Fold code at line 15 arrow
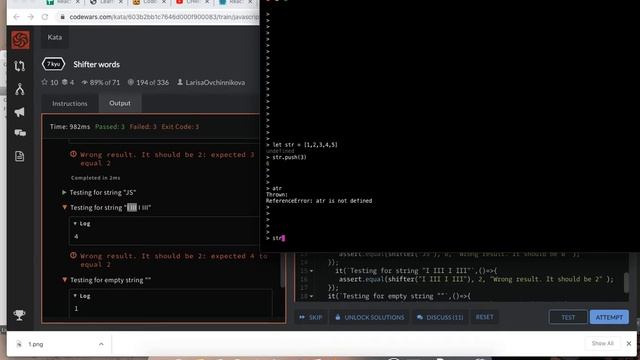 (312, 271)
